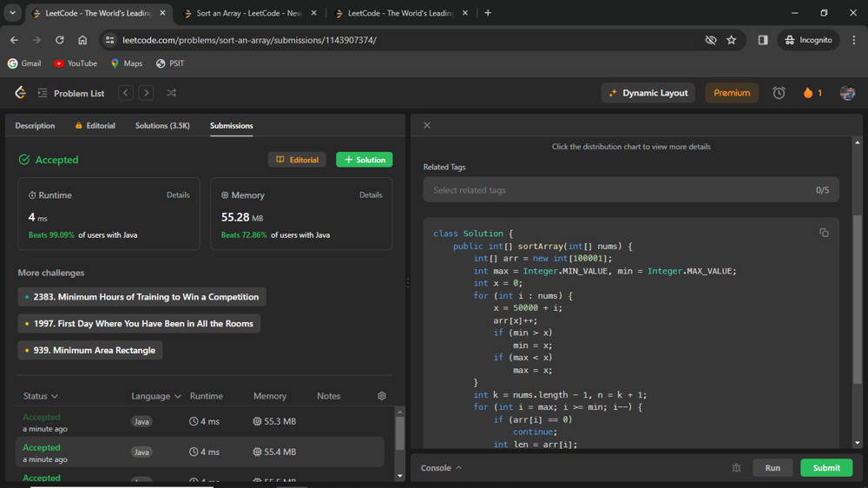Open a new browser tab
Viewport: 868px width, 488px height.
(x=488, y=13)
